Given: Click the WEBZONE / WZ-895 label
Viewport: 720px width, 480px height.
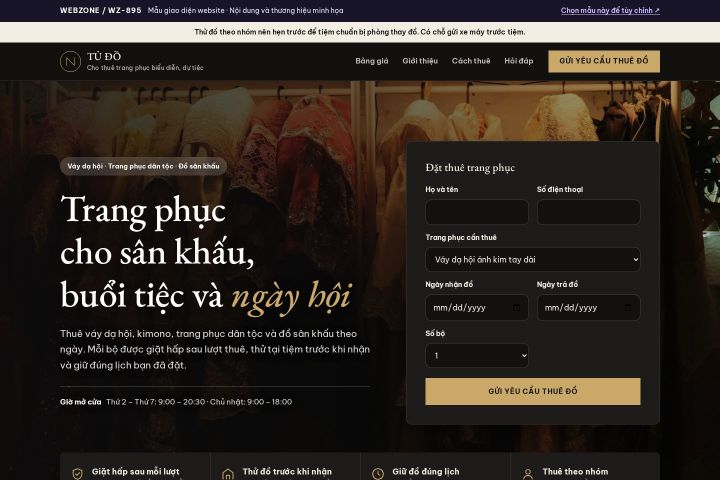Looking at the screenshot, I should point(101,10).
